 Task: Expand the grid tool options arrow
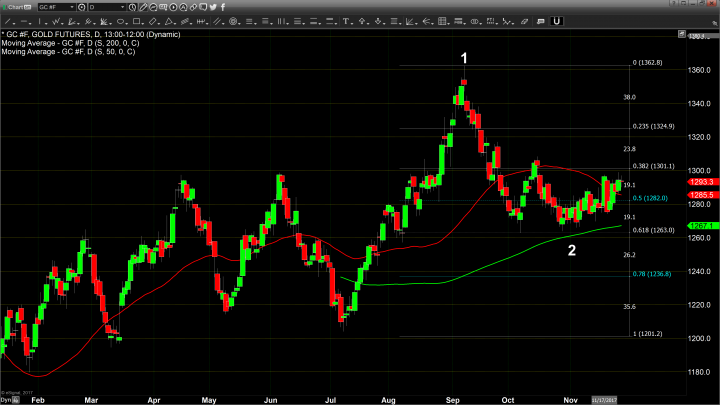(448, 23)
